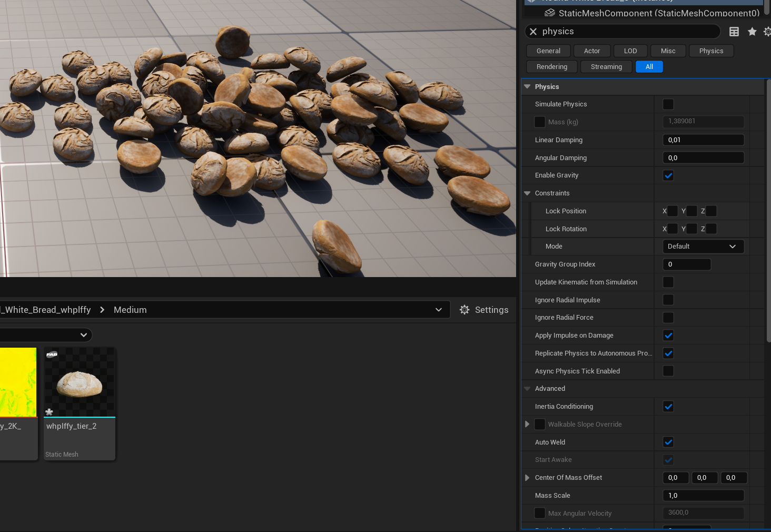Click the unsaved asterisk icon on whplffy_tier_2
This screenshot has height=532, width=771.
[x=50, y=412]
